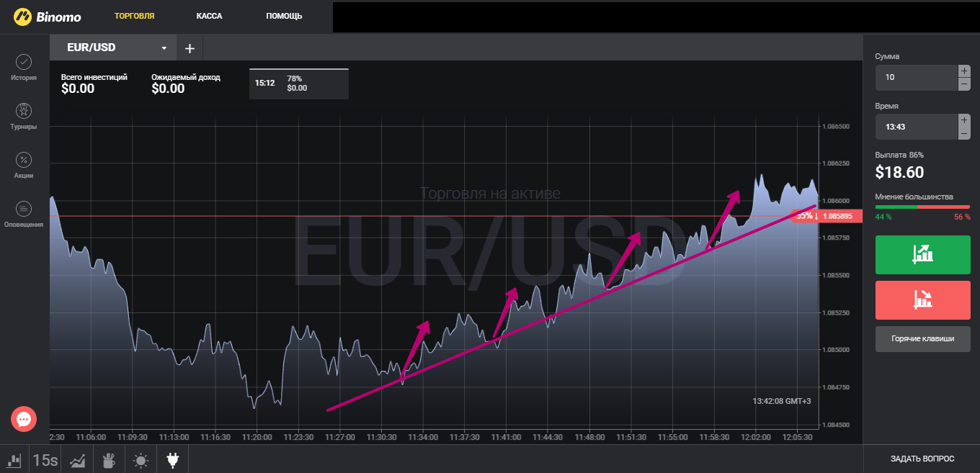
Task: Open Горячие клавиши hotkeys
Action: [923, 338]
